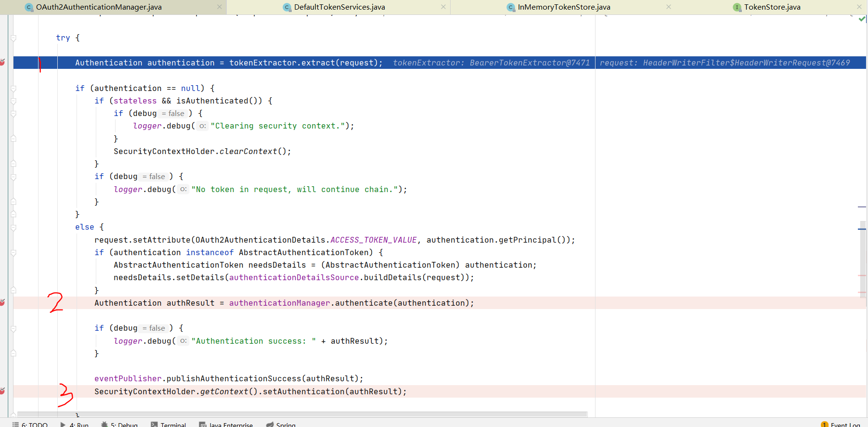Open the Spring tool window
Viewport: 868px width, 427px height.
pos(281,425)
